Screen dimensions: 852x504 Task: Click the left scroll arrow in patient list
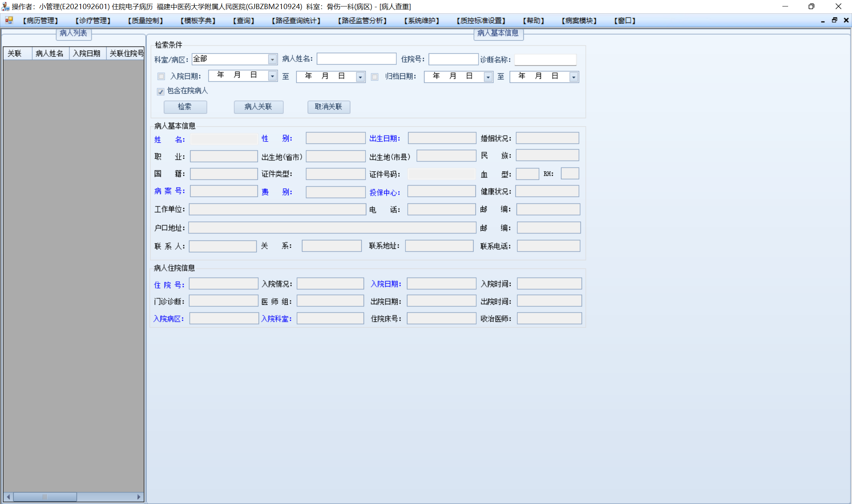(8, 497)
